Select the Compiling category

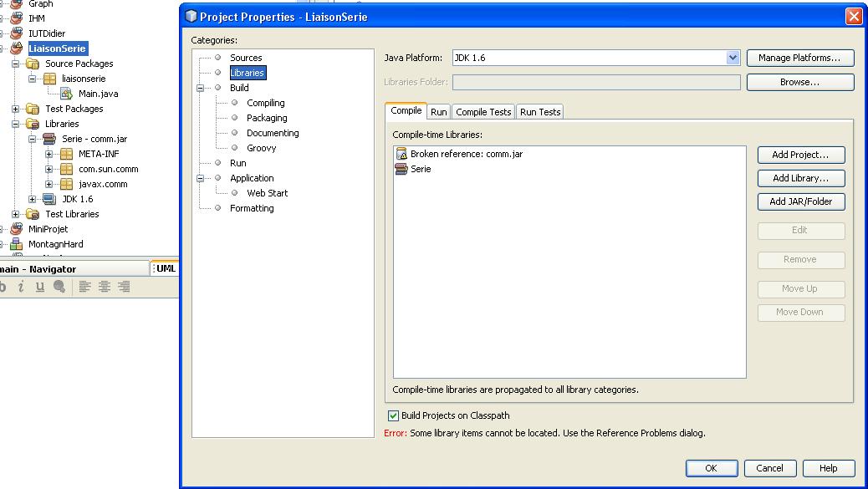point(266,103)
